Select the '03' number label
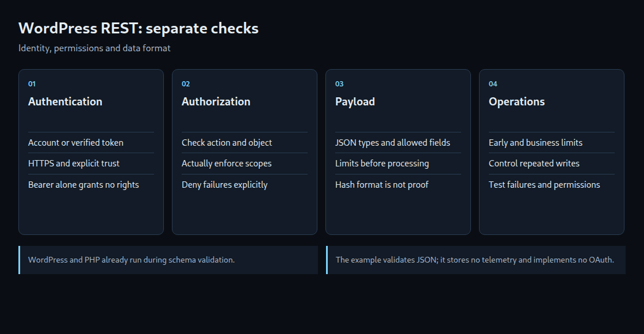Screen dimensions: 644x334 339,84
